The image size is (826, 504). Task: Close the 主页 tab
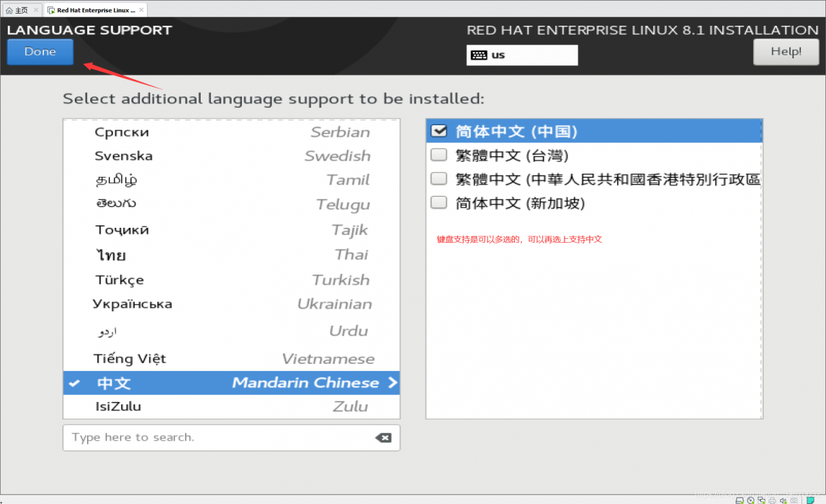coord(36,10)
